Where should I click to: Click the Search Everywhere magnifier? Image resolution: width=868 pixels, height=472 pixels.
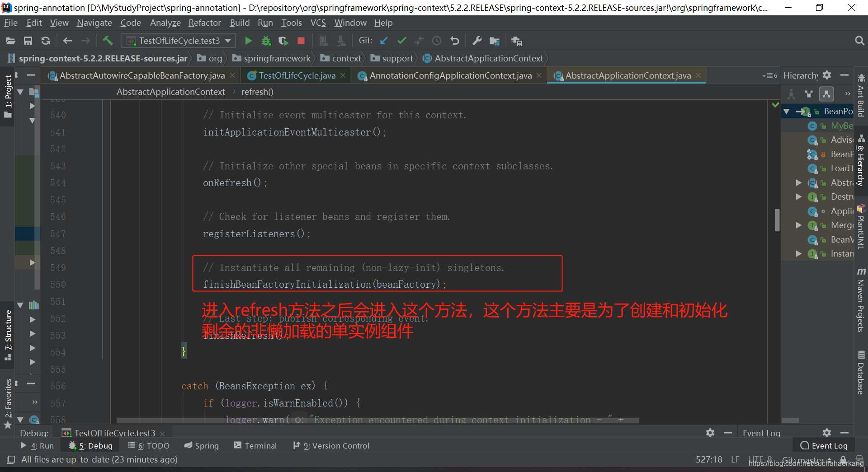click(x=859, y=41)
